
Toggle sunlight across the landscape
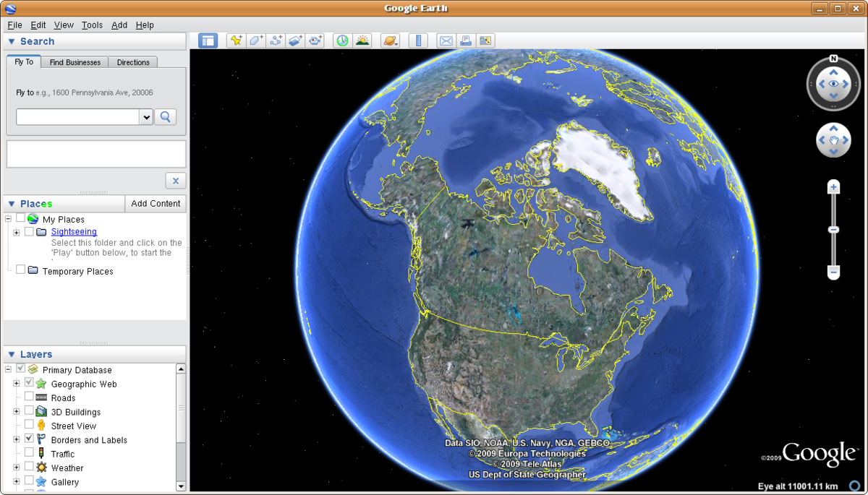click(362, 41)
